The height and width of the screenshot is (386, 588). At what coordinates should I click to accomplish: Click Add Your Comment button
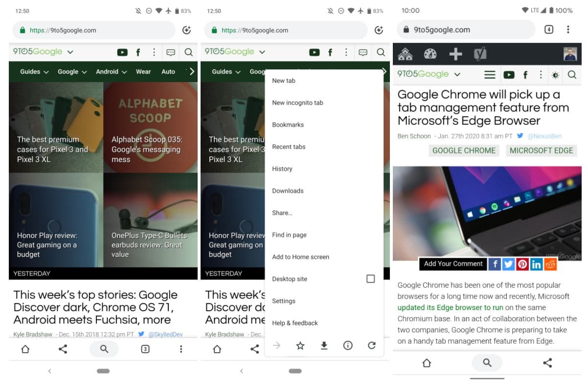point(453,264)
